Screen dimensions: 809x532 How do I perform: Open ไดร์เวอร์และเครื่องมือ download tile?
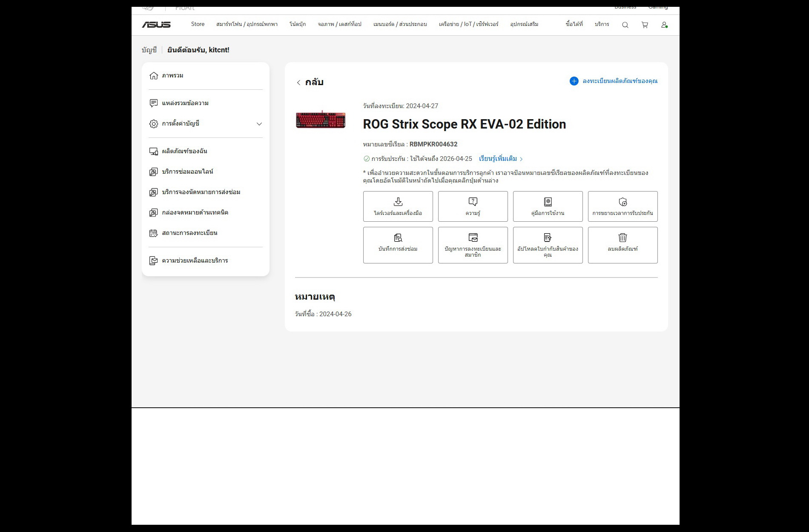[398, 206]
